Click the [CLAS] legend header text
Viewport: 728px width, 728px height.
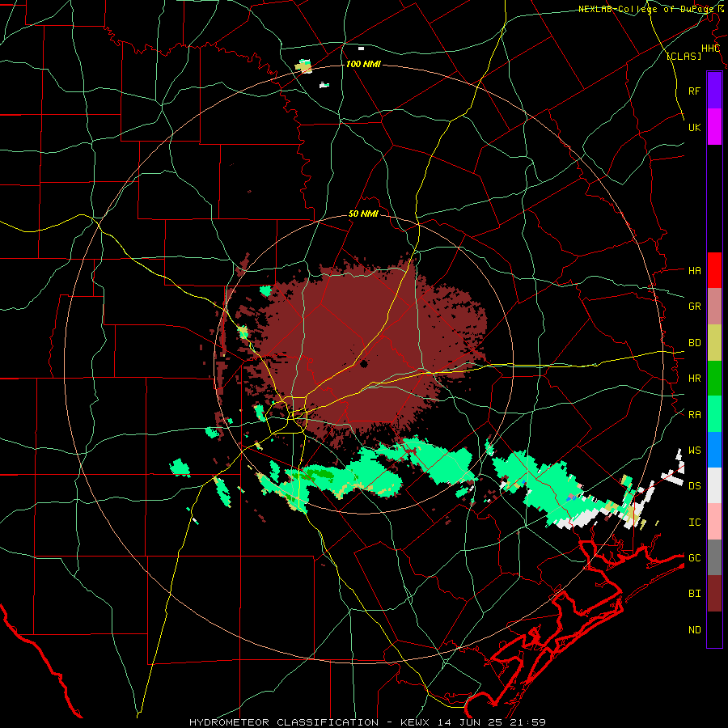(684, 57)
